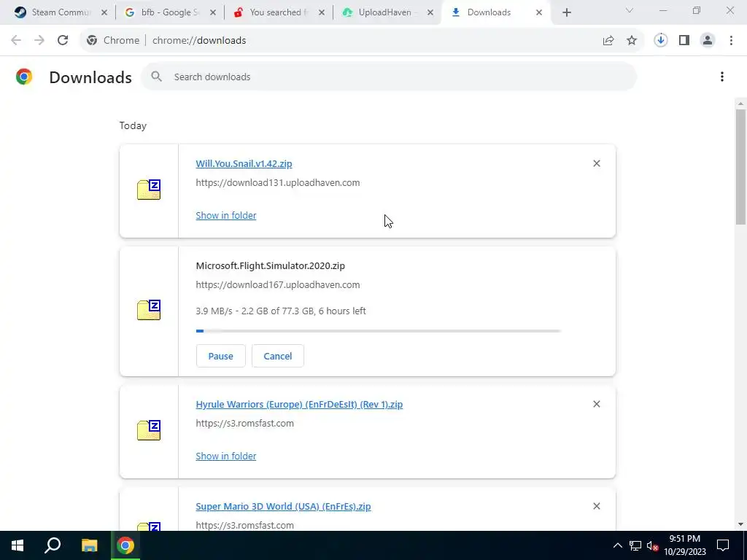The width and height of the screenshot is (747, 560).
Task: Open Windows taskbar search
Action: (53, 545)
